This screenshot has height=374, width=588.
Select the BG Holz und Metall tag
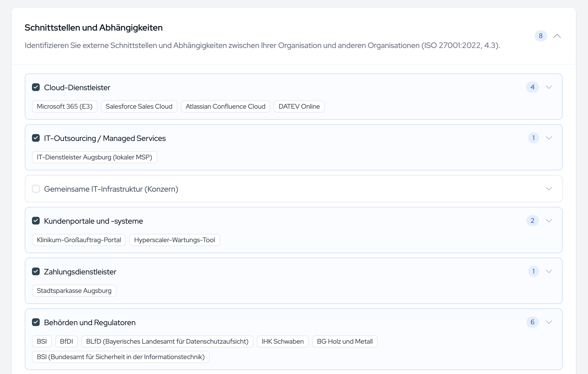345,341
